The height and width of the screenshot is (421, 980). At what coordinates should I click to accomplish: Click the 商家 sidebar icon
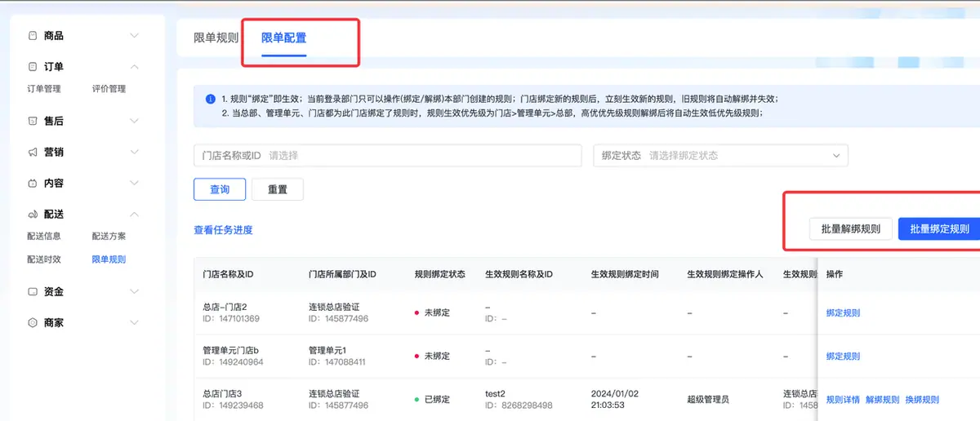coord(33,323)
